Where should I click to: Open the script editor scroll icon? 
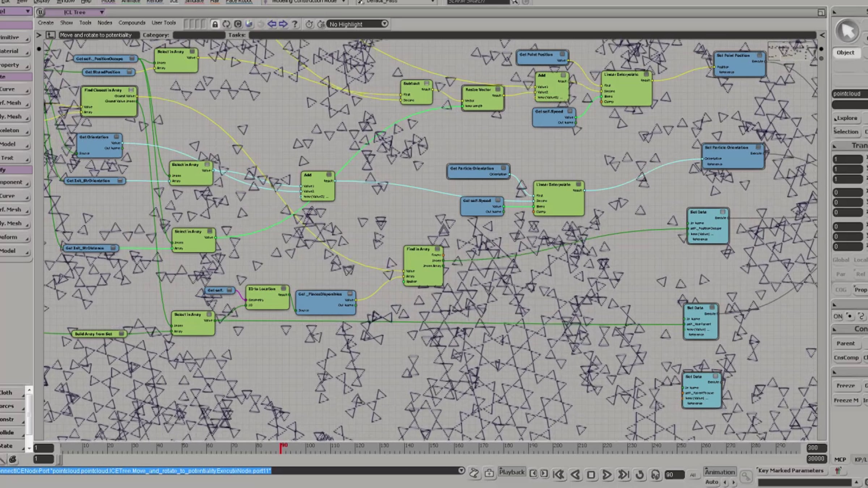pos(474,473)
